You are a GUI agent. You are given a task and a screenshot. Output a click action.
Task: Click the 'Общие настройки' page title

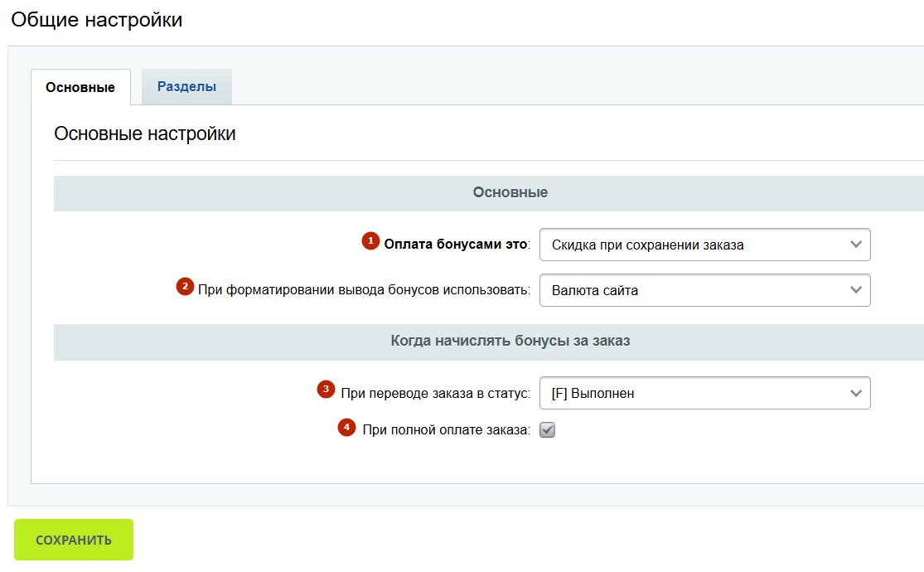tap(97, 20)
